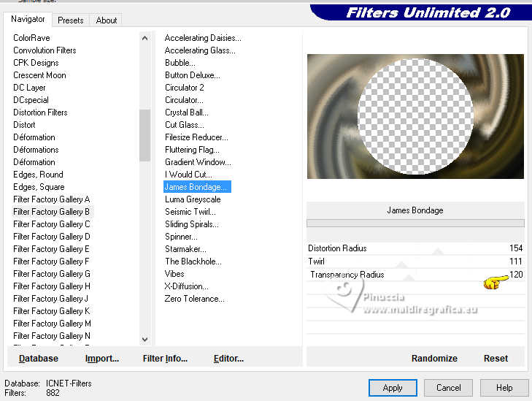Open Filter Info...
The height and width of the screenshot is (401, 532).
[x=165, y=358]
